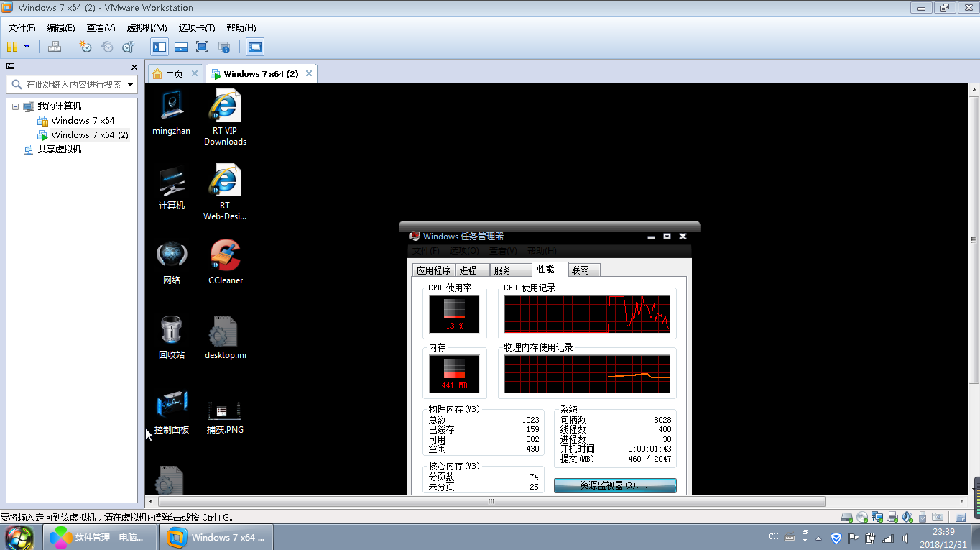Viewport: 980px width, 550px height.
Task: Enter full screen mode from toolbar
Action: (202, 47)
